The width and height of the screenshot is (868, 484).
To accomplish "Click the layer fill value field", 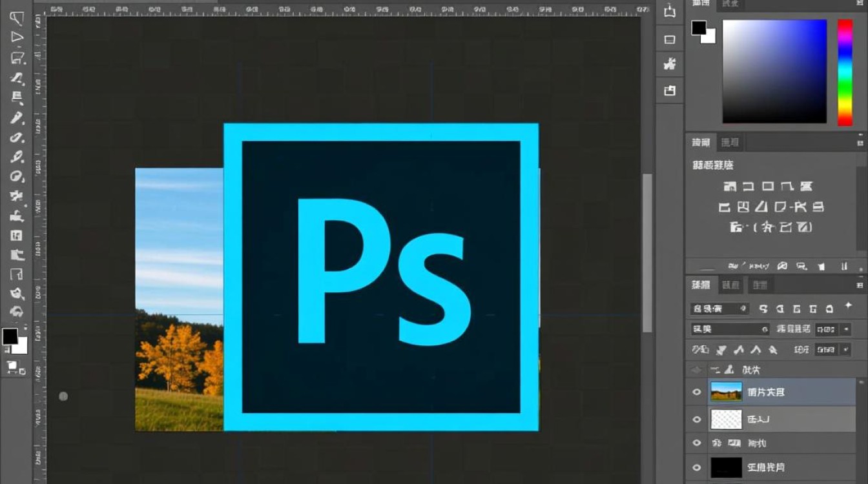I will pyautogui.click(x=827, y=350).
